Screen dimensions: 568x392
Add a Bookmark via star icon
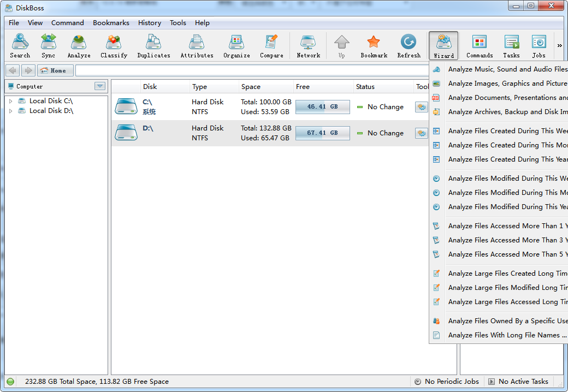(374, 46)
